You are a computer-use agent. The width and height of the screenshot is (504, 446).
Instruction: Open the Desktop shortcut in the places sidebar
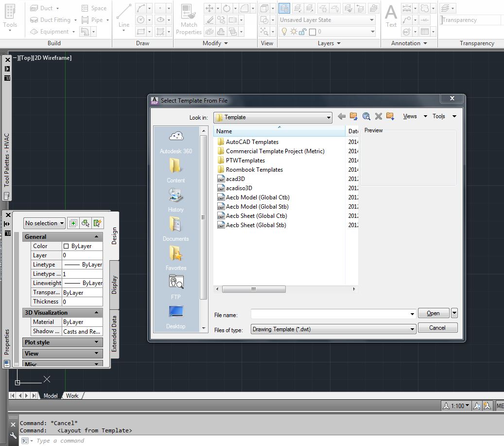coord(176,317)
